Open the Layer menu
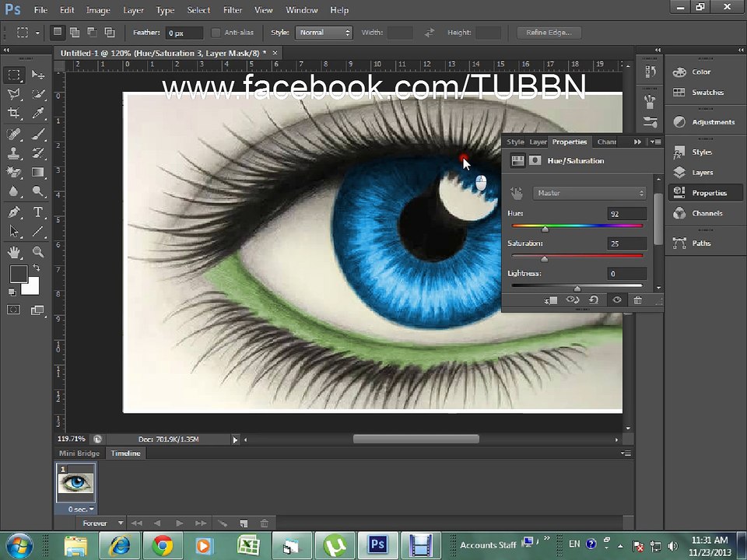The image size is (747, 560). point(133,10)
